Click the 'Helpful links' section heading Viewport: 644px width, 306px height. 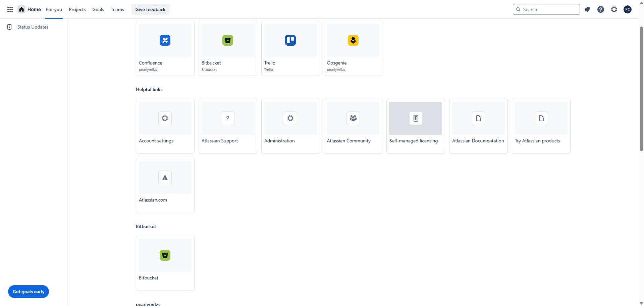coord(149,89)
